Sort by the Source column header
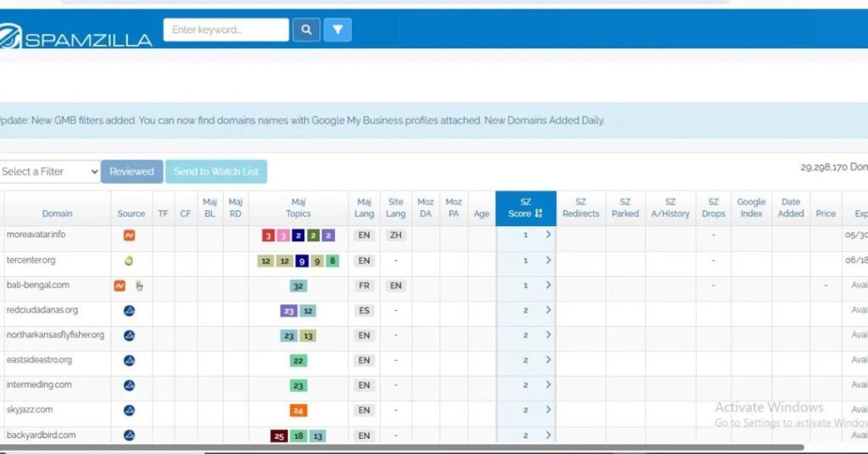Viewport: 868px width, 454px height. pyautogui.click(x=131, y=213)
